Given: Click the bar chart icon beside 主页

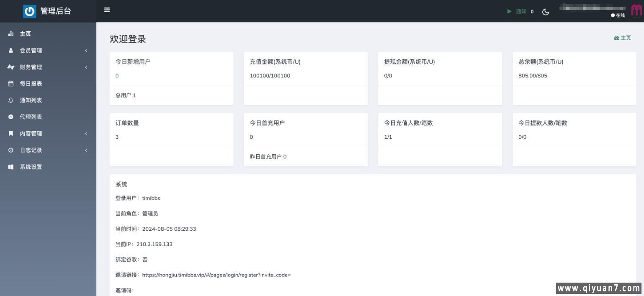Looking at the screenshot, I should click(x=11, y=34).
